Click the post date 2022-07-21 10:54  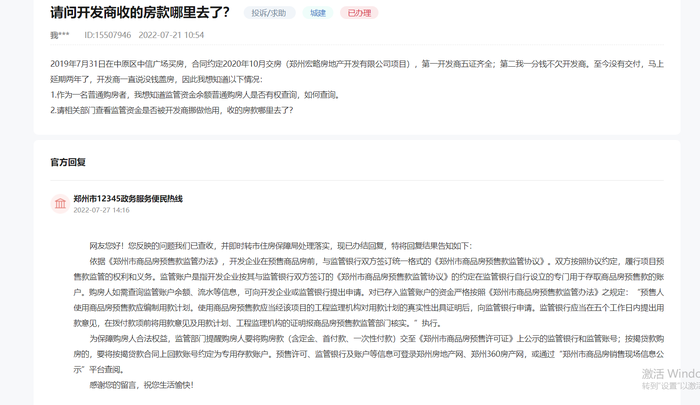click(171, 35)
